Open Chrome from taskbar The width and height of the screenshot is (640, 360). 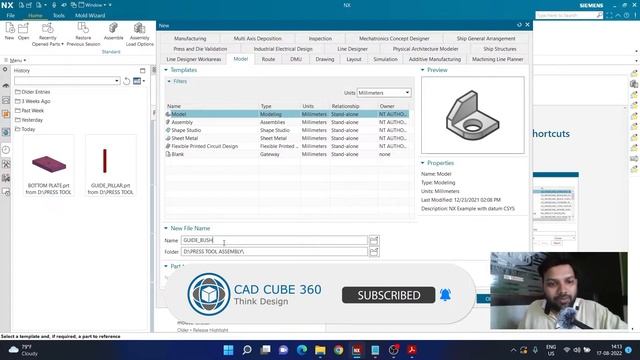pyautogui.click(x=338, y=350)
